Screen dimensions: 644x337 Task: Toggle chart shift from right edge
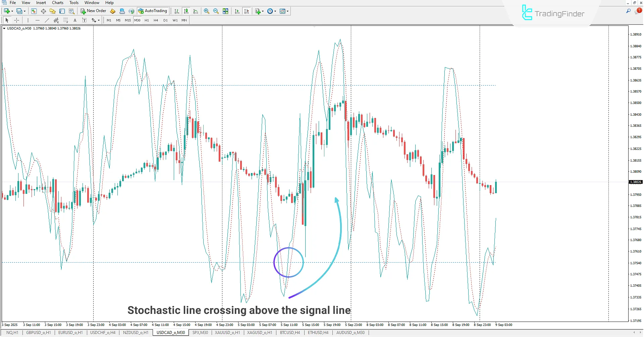[x=247, y=11]
